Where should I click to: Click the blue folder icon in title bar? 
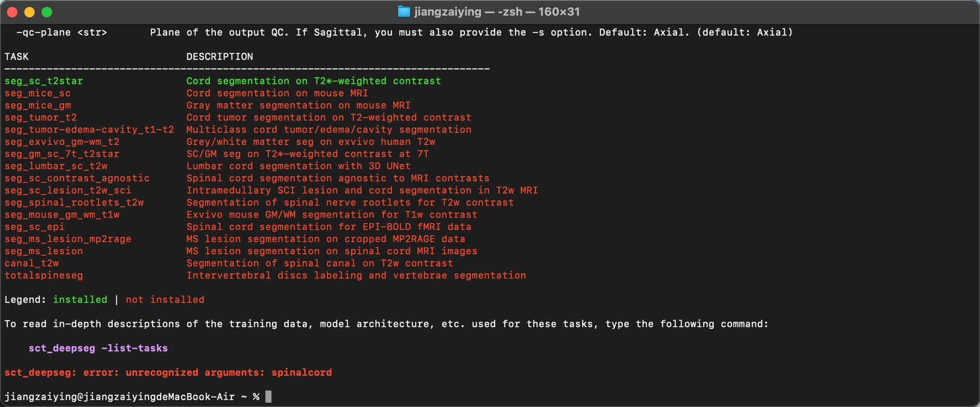coord(404,12)
